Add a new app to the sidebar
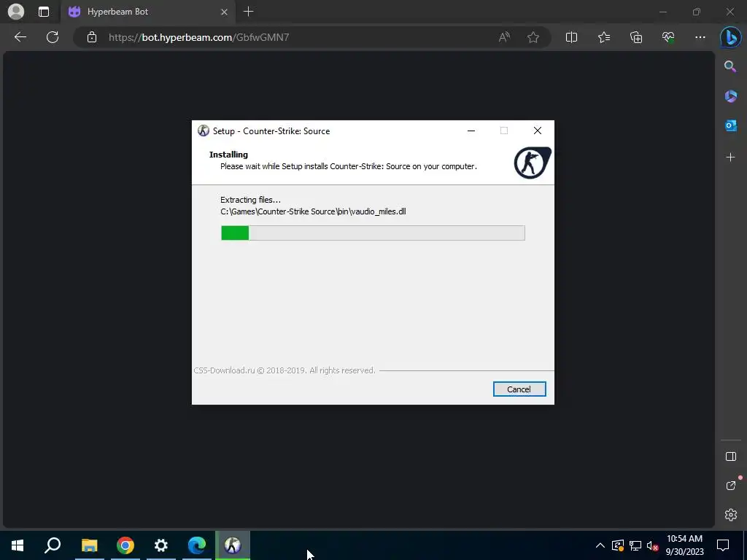Image resolution: width=747 pixels, height=560 pixels. click(730, 157)
